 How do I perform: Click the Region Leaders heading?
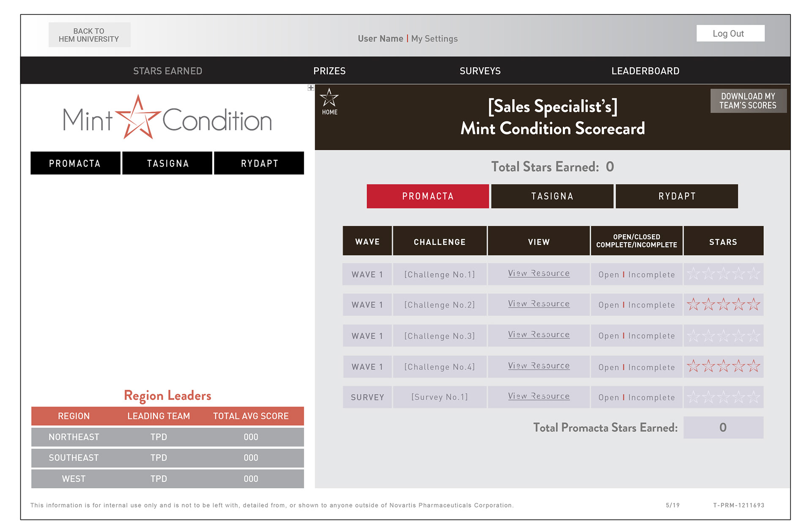point(167,396)
